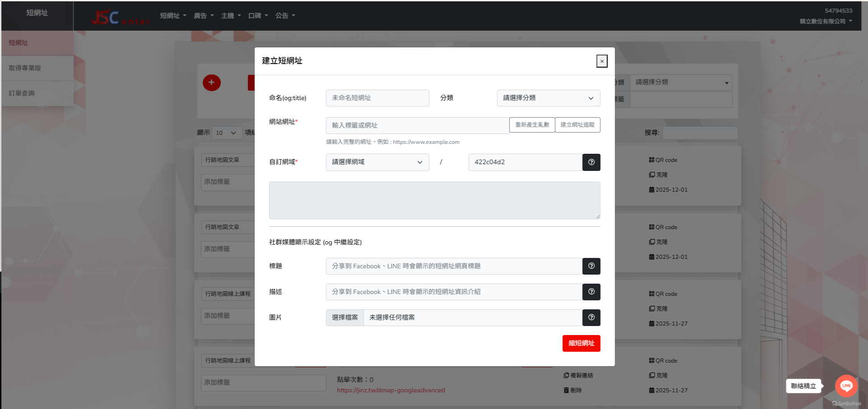Screen dimensions: 868x409
Task: Open the 廣告 navigation menu
Action: coord(204,16)
